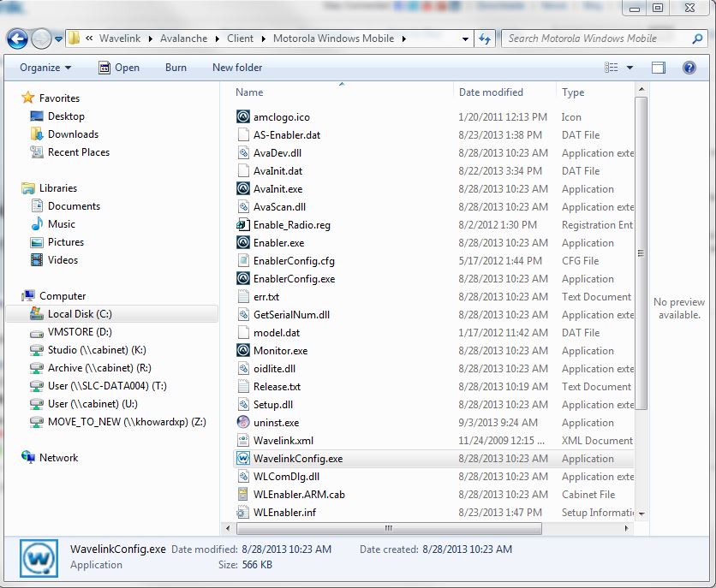Select the Enable_Radio.reg registry icon

point(243,225)
